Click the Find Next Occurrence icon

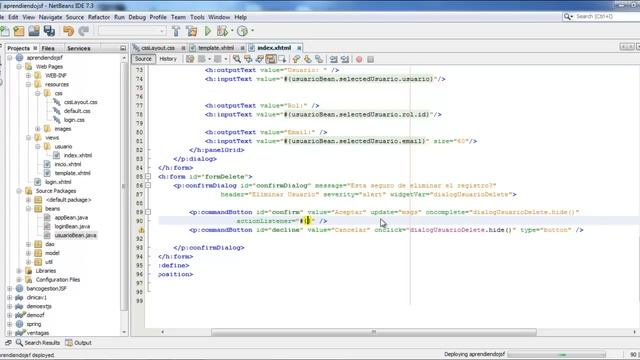(259, 59)
